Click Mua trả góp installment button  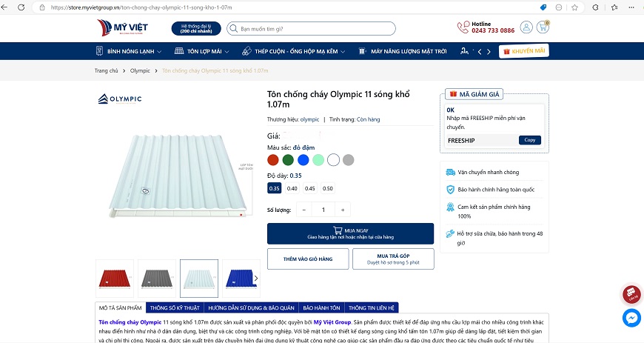pyautogui.click(x=393, y=259)
